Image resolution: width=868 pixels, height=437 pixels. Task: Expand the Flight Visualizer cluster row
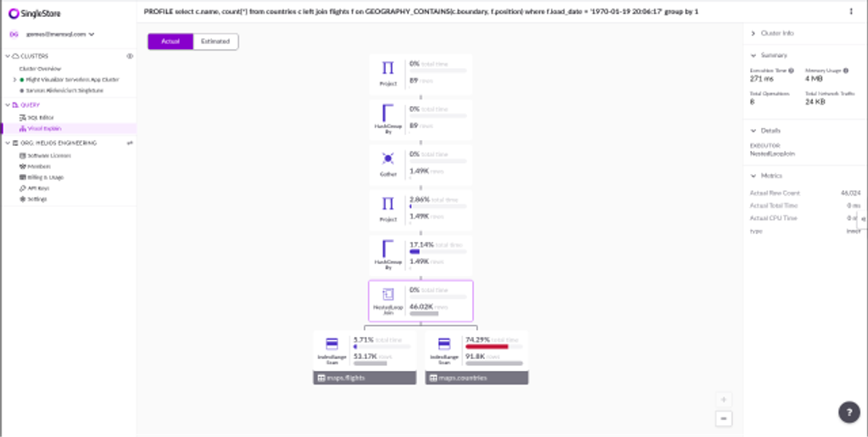15,80
